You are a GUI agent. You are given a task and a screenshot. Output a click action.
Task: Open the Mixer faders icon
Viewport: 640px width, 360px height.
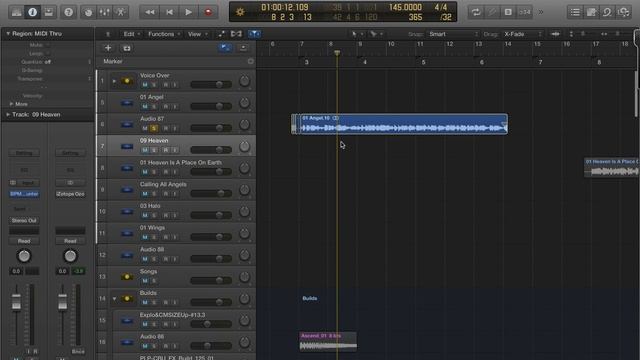(x=104, y=12)
